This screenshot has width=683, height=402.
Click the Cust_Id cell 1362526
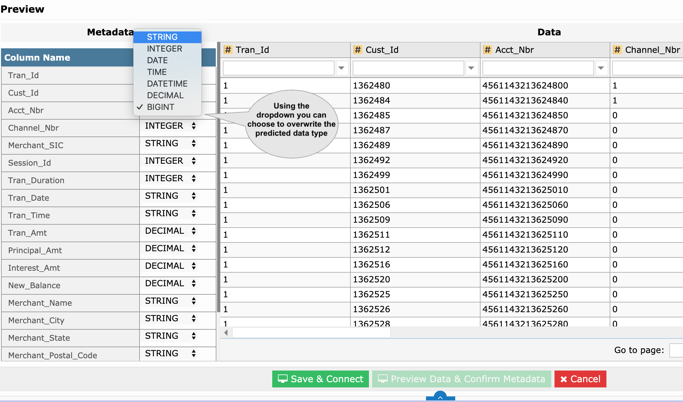pyautogui.click(x=415, y=309)
